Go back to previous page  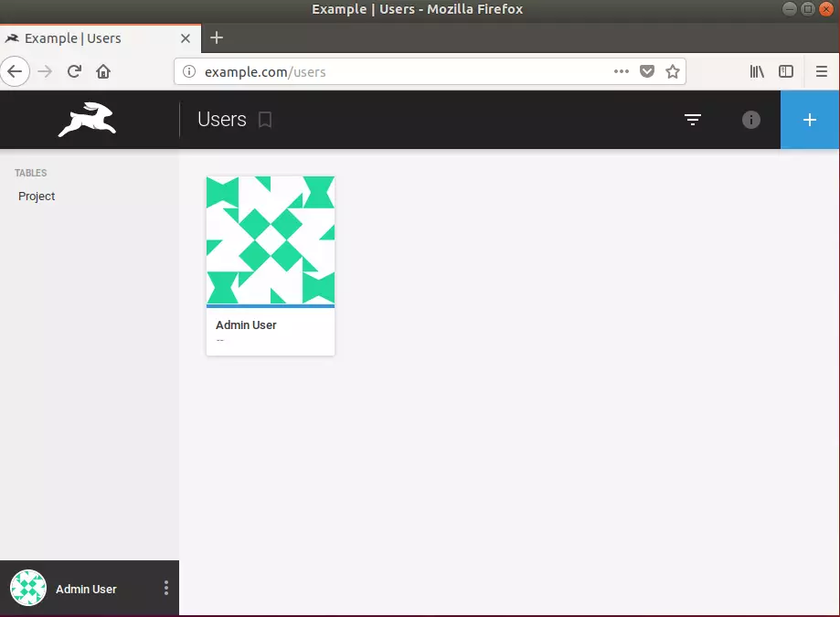pos(15,71)
